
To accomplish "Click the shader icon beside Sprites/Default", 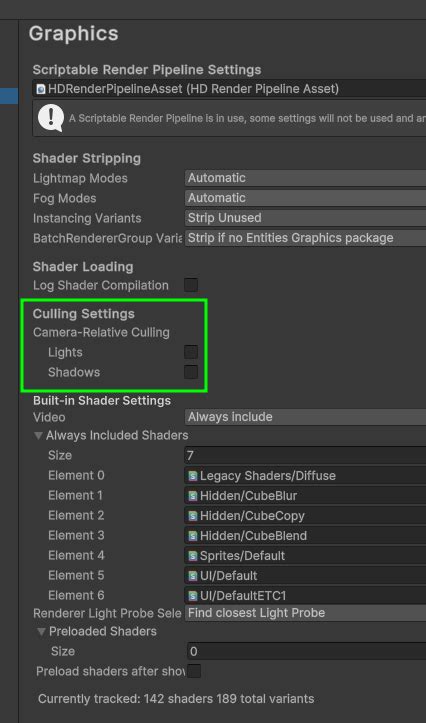I will (x=193, y=556).
